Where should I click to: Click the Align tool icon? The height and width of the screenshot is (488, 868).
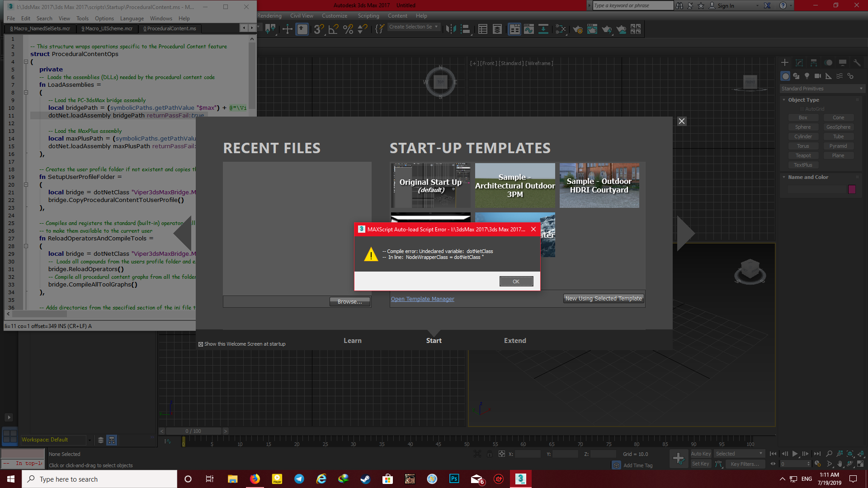465,29
